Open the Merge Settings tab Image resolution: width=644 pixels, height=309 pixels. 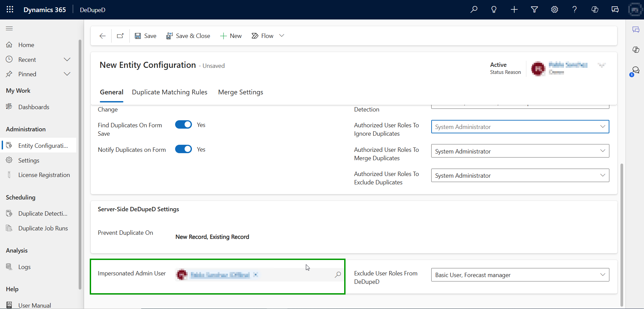(x=240, y=92)
